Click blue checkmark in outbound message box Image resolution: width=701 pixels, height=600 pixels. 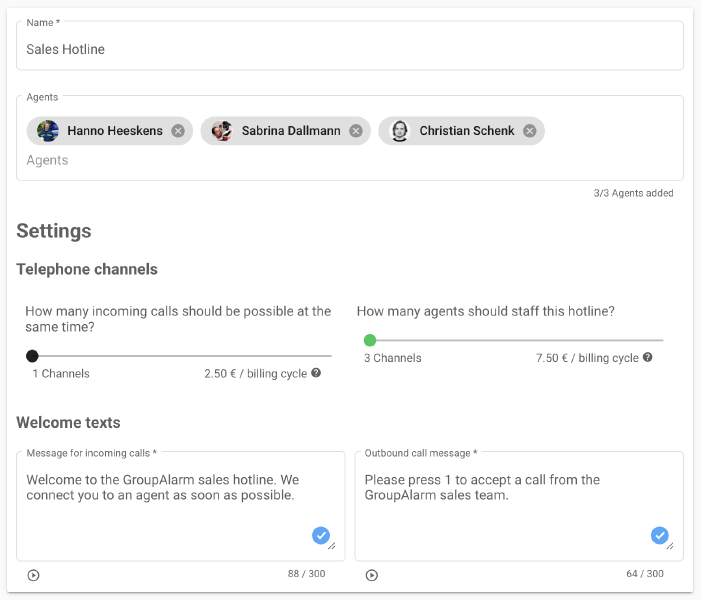(659, 536)
